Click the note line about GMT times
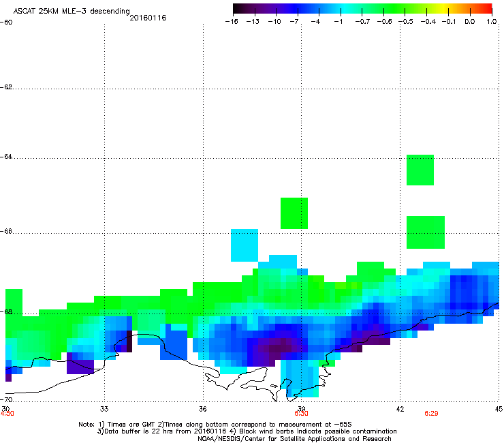This screenshot has height=443, width=504. coord(215,425)
